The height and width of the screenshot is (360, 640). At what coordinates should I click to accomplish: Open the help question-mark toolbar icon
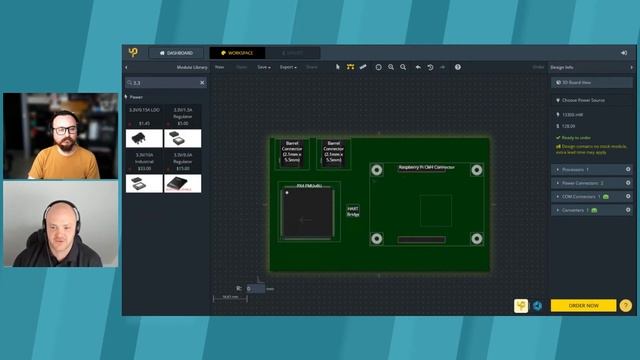458,67
